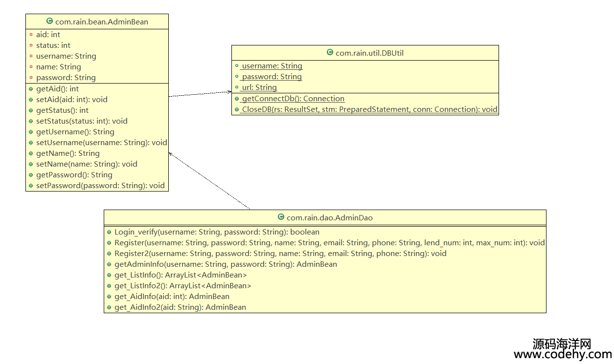Select getAdminInfo method returning AdminBean

click(226, 264)
